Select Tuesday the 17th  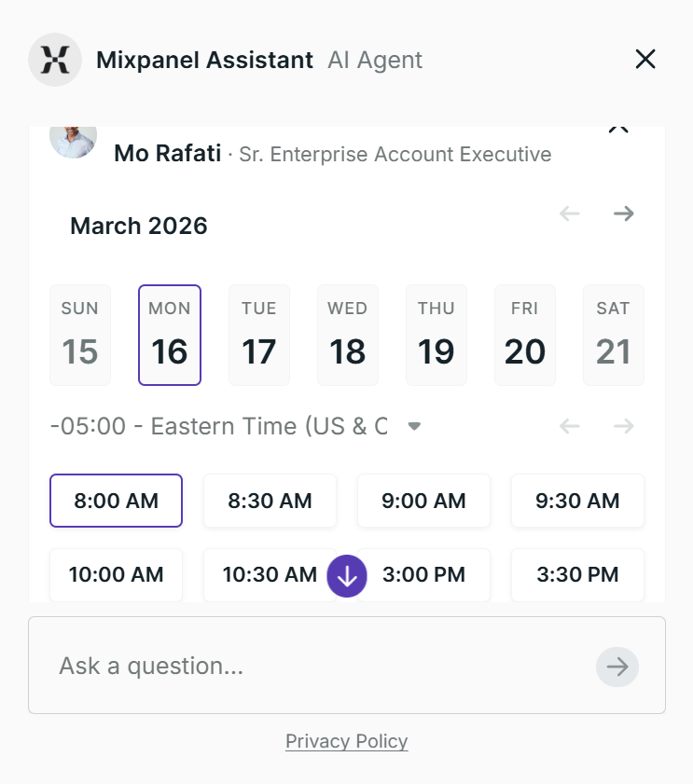coord(258,336)
